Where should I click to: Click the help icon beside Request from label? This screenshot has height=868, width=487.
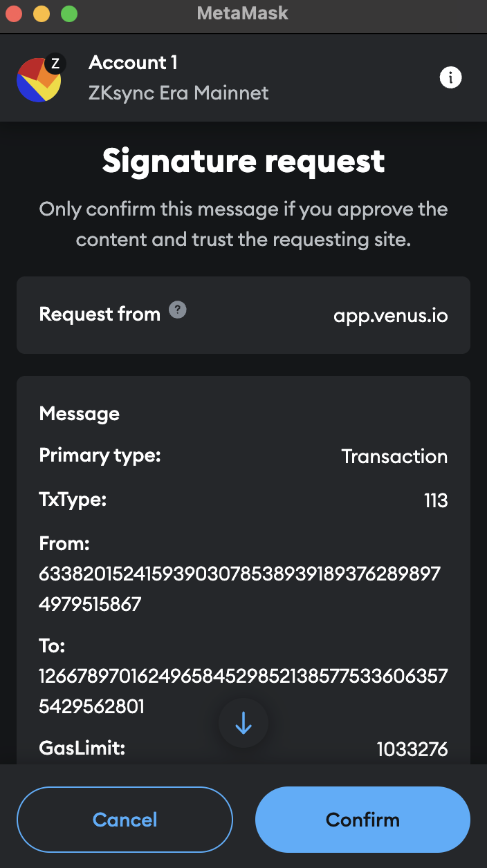pyautogui.click(x=178, y=310)
